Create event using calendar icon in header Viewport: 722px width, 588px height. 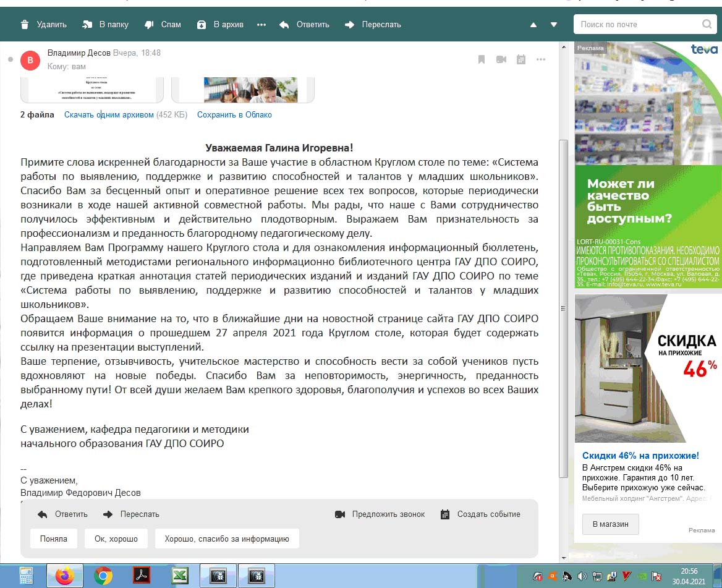pos(521,59)
